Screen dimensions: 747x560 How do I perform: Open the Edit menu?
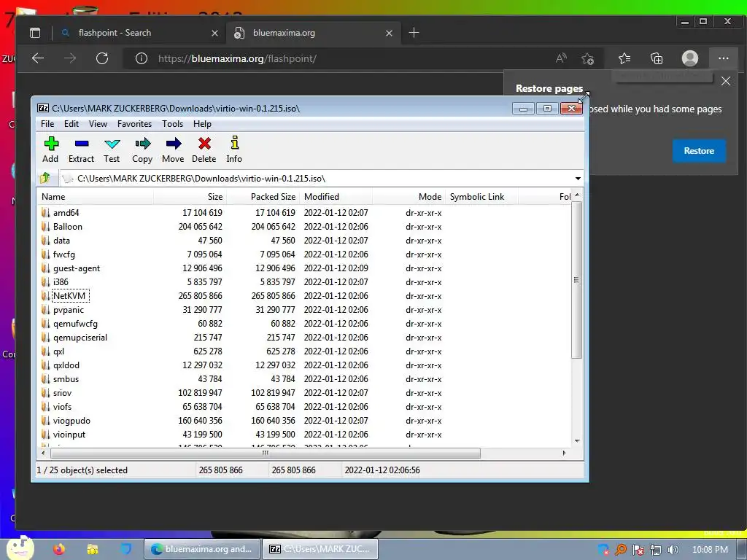coord(71,124)
